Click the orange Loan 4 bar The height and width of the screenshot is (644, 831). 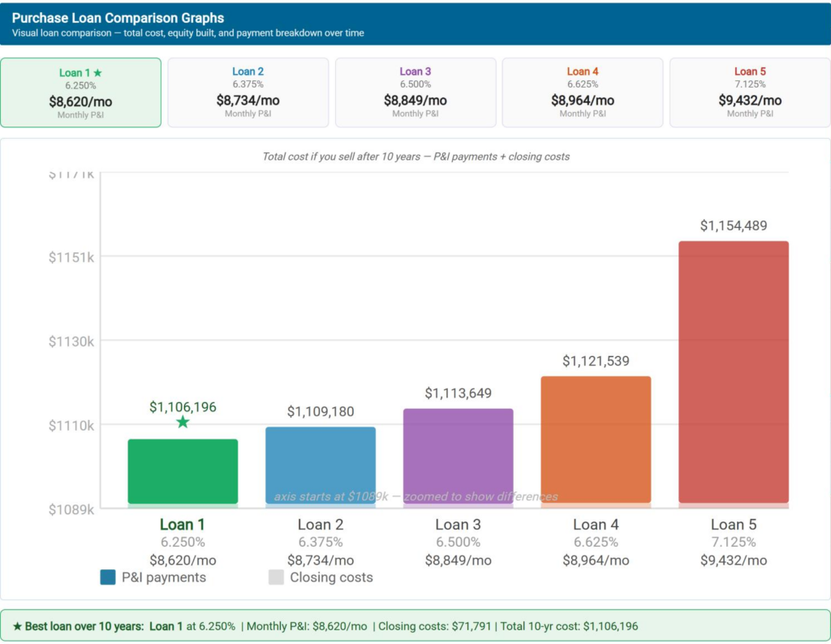click(x=596, y=440)
